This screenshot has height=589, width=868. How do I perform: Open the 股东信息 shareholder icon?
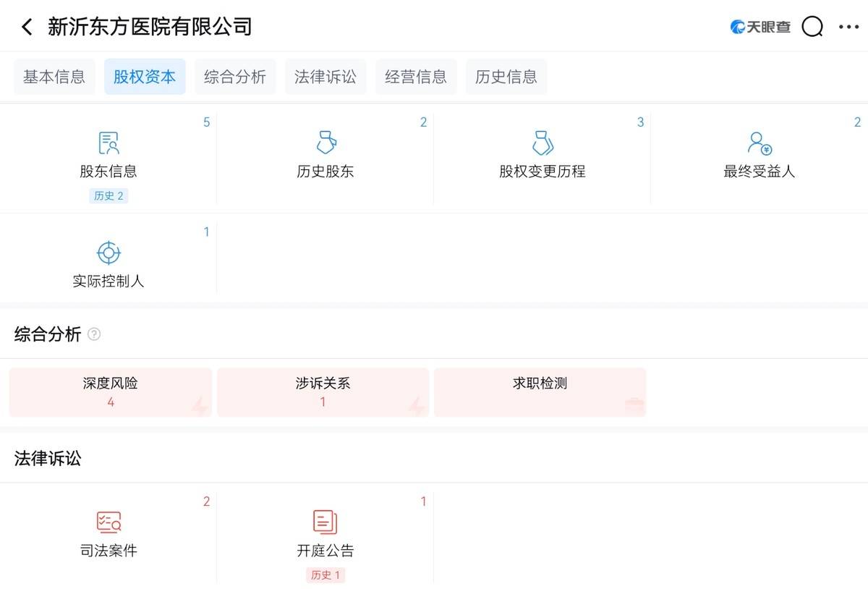[109, 142]
